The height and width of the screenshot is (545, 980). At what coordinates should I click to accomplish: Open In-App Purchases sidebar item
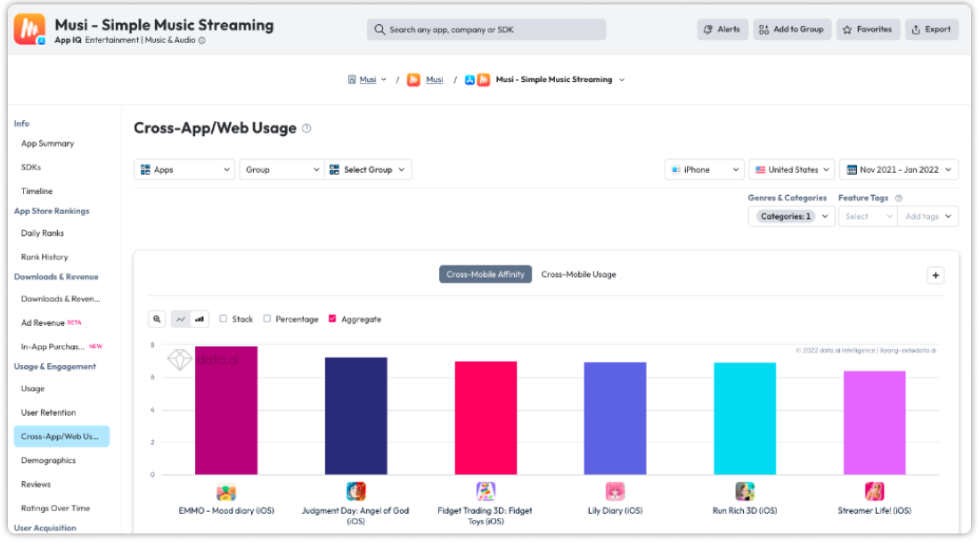(x=61, y=346)
